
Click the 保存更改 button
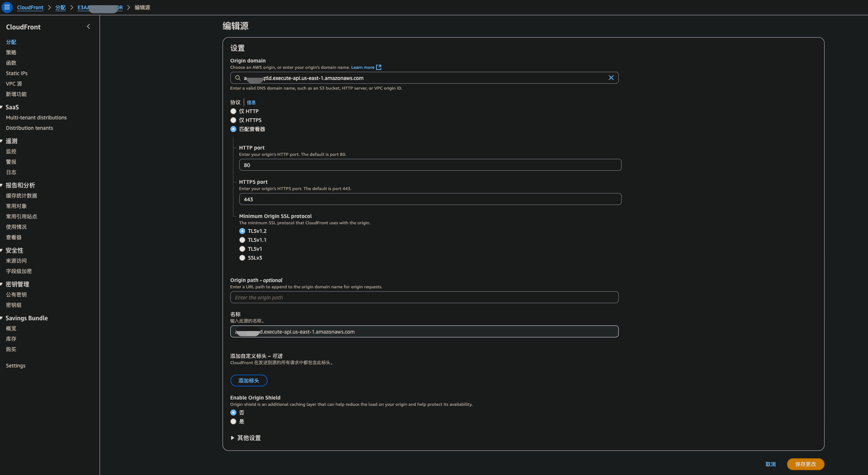point(806,464)
